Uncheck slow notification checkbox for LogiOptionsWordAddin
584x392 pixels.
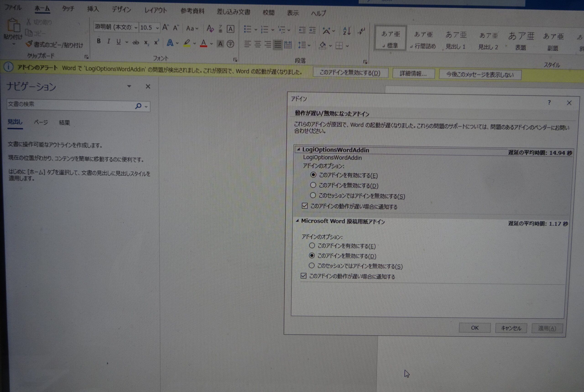(x=305, y=206)
